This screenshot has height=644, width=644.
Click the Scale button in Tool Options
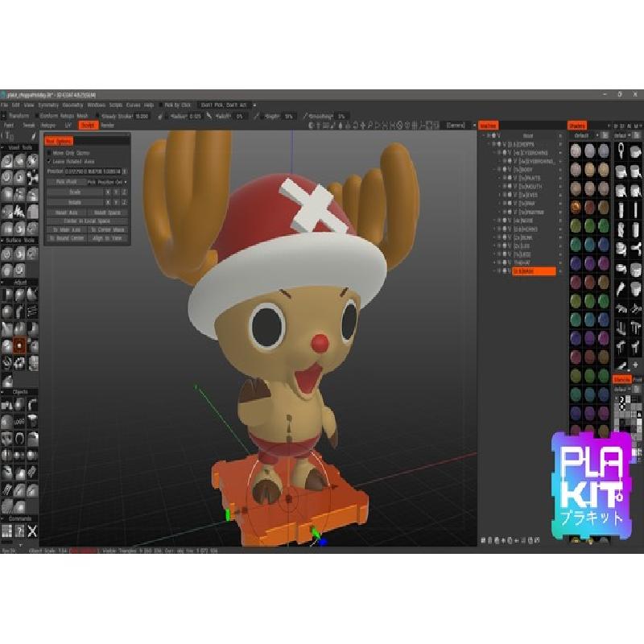pyautogui.click(x=75, y=192)
